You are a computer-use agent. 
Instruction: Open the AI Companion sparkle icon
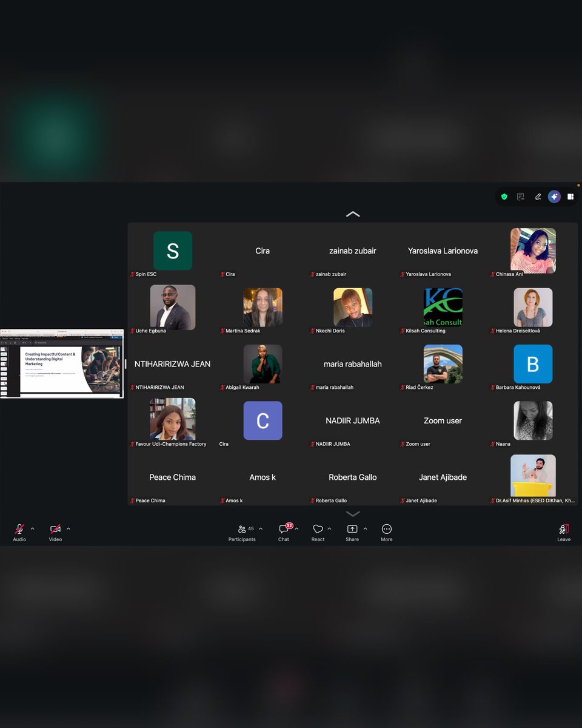click(554, 197)
